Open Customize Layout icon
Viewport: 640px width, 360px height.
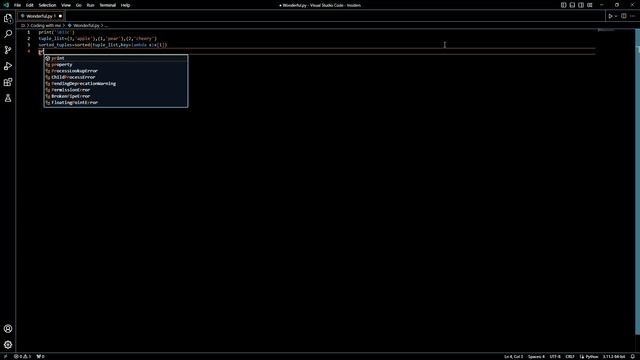click(590, 5)
